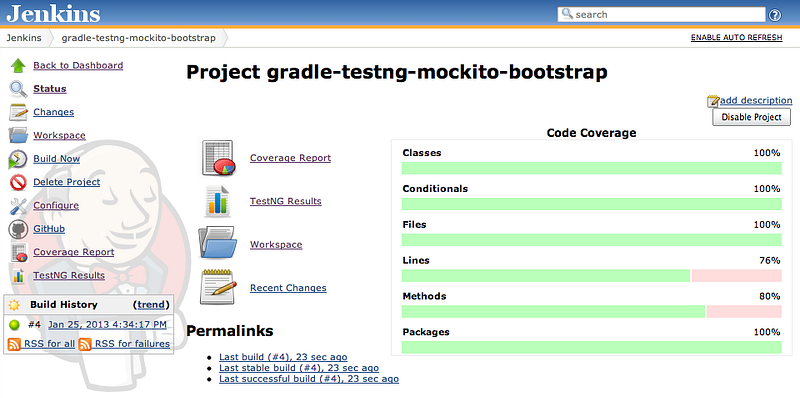
Task: Click the Methods coverage bar at 80%
Action: [592, 311]
